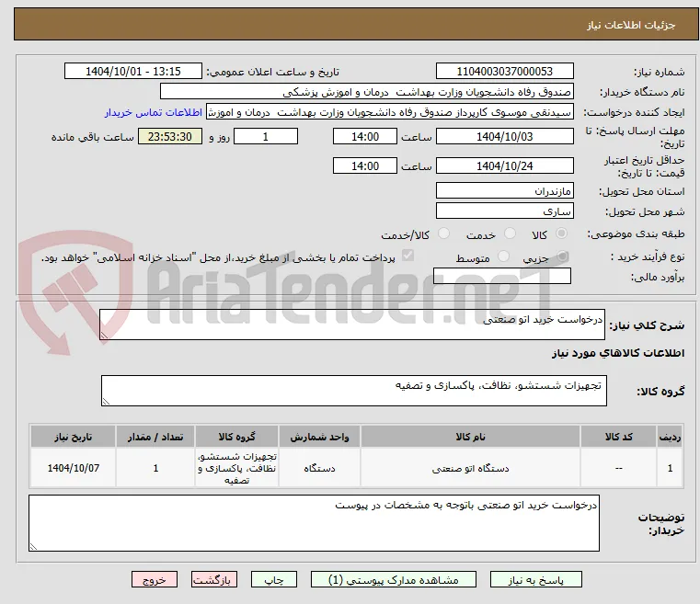Viewport: 700px width, 604px height.
Task: Click the ساعت باقی مانده label
Action: 93,137
